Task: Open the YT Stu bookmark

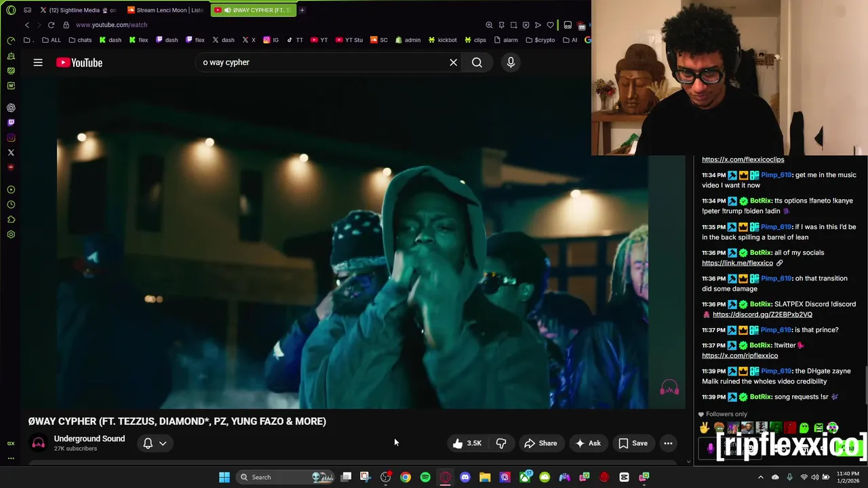Action: [349, 40]
